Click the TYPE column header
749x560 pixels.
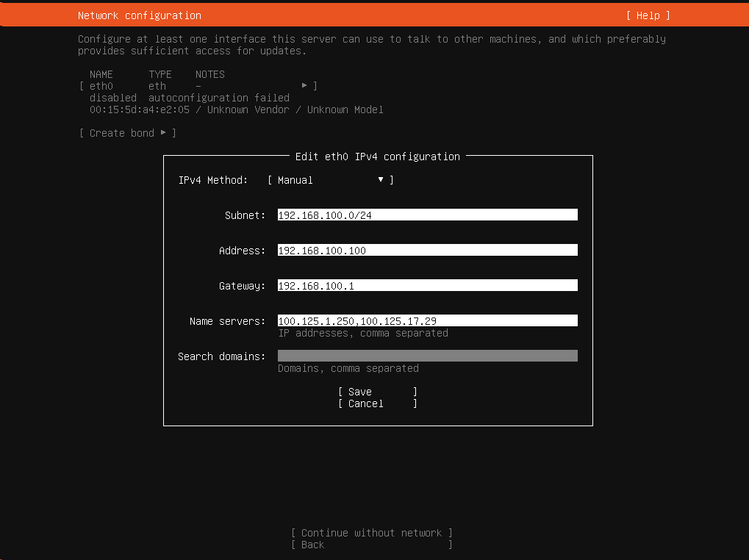coord(160,74)
